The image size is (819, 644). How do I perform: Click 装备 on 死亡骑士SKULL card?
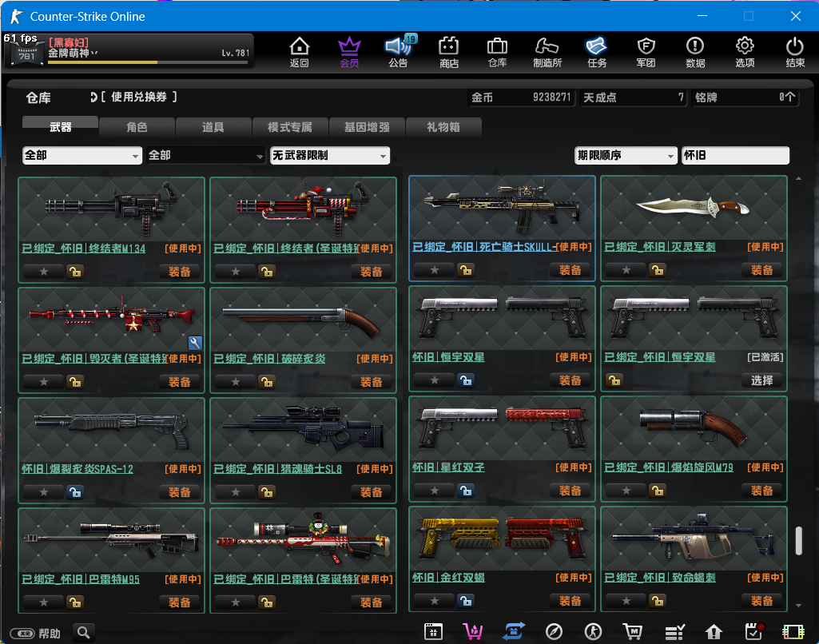[x=570, y=270]
